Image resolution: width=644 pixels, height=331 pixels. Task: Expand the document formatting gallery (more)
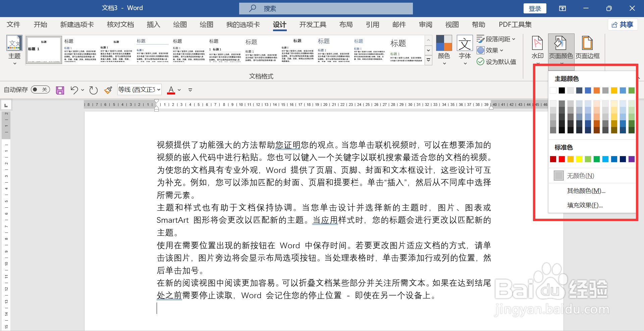click(x=428, y=60)
